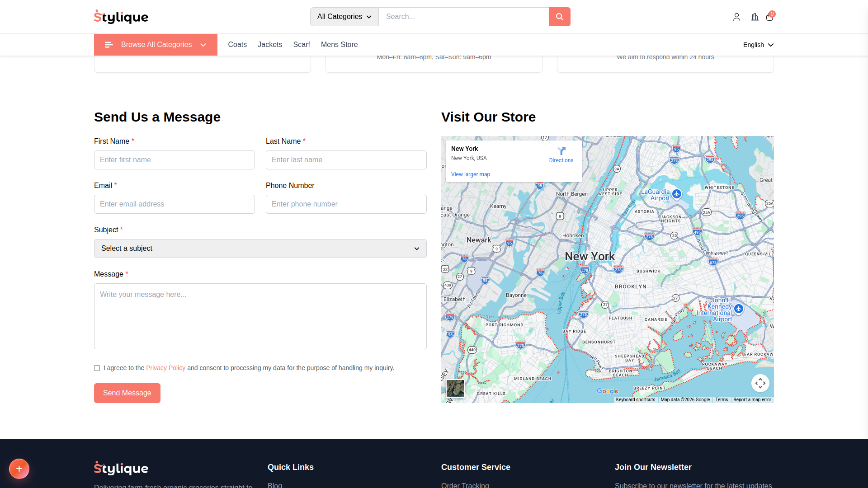Click the map camera controls icon
868x488 pixels.
(x=760, y=383)
